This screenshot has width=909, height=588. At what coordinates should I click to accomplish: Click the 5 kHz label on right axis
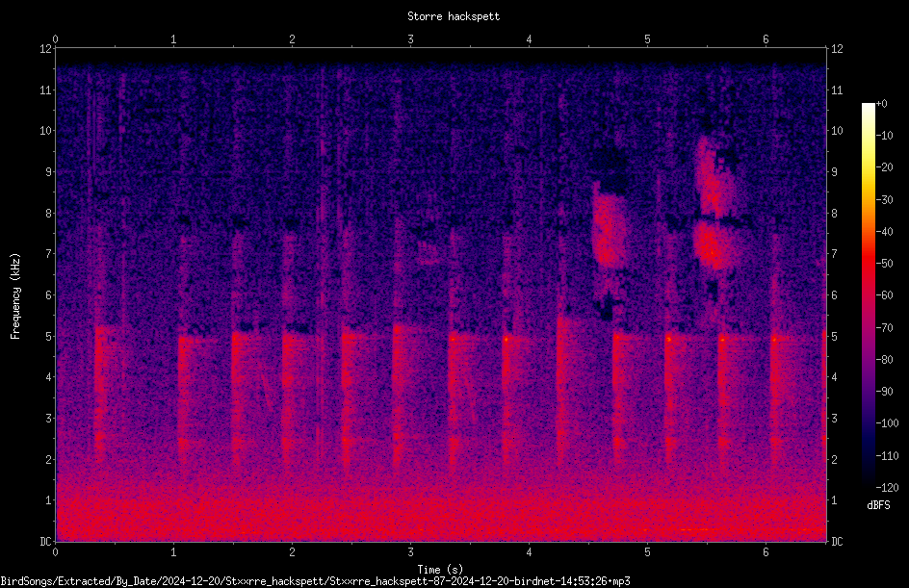click(x=834, y=337)
